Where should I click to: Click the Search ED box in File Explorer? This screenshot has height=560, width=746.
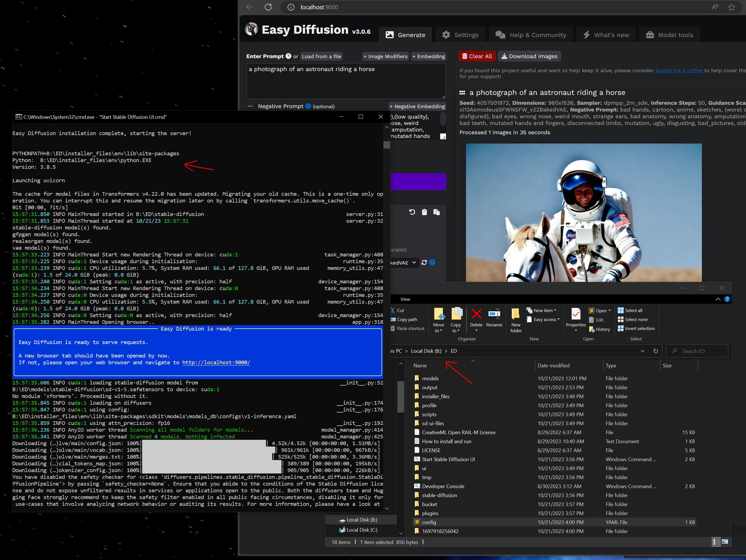pyautogui.click(x=697, y=351)
